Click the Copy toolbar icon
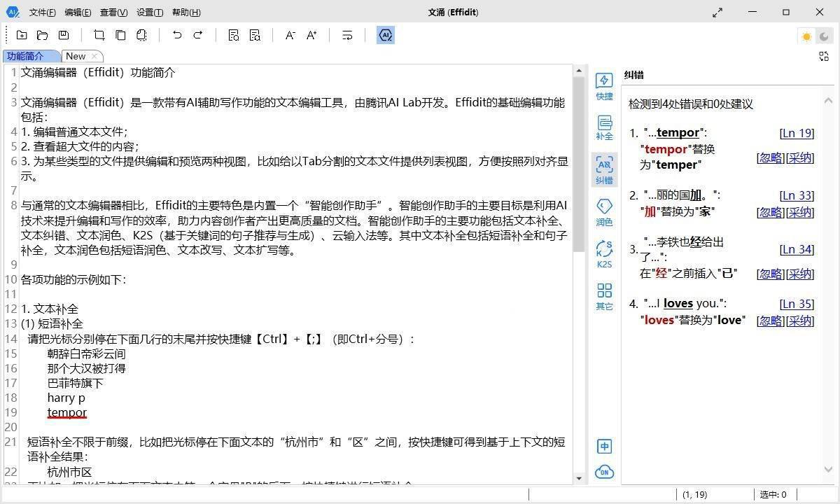Image resolution: width=840 pixels, height=504 pixels. point(120,35)
